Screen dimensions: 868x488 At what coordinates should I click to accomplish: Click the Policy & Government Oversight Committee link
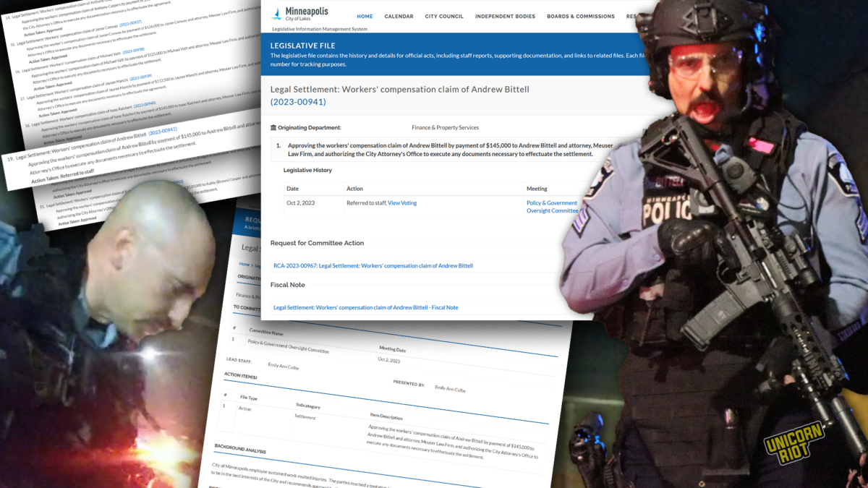pyautogui.click(x=552, y=206)
